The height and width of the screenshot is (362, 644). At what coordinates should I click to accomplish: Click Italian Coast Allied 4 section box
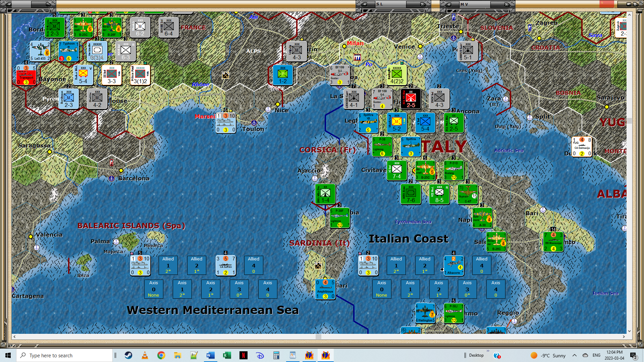481,265
